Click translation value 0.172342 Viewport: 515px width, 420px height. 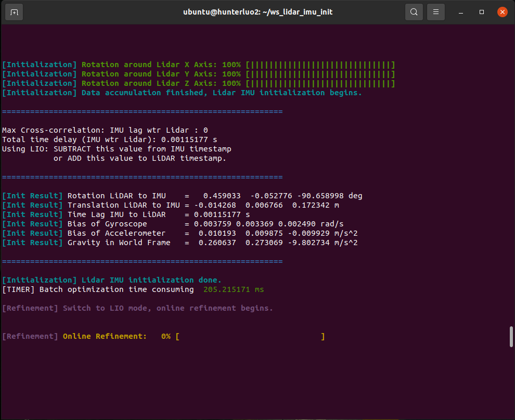[311, 206]
